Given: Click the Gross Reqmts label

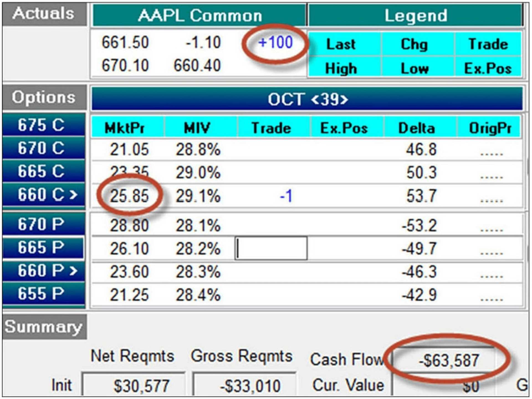Looking at the screenshot, I should point(242,356).
